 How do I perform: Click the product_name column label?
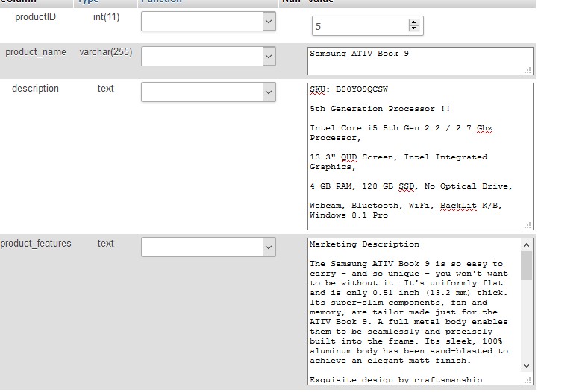coord(36,52)
